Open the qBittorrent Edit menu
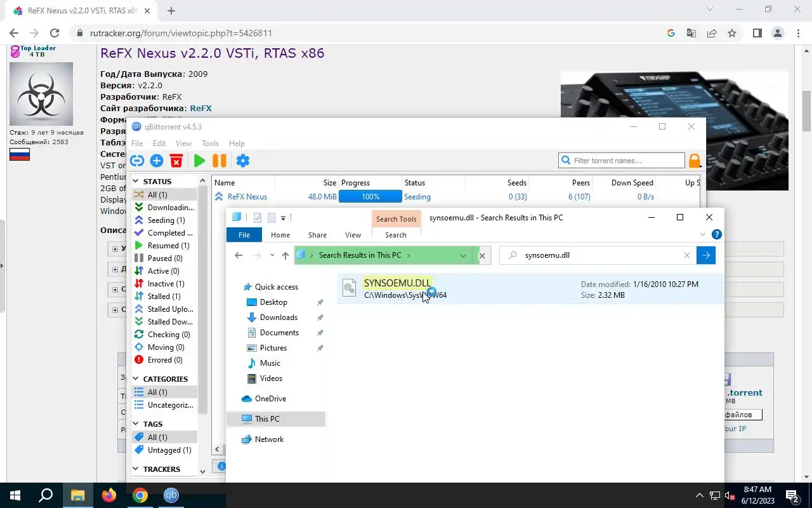The width and height of the screenshot is (812, 508). point(159,144)
